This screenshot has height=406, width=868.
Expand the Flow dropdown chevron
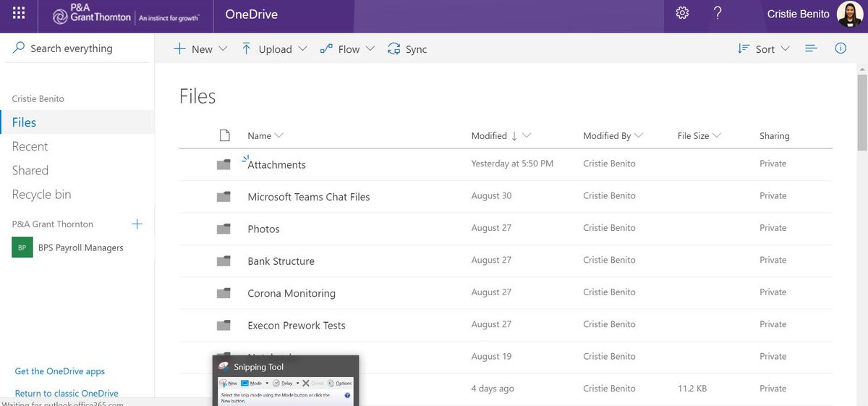pos(370,48)
